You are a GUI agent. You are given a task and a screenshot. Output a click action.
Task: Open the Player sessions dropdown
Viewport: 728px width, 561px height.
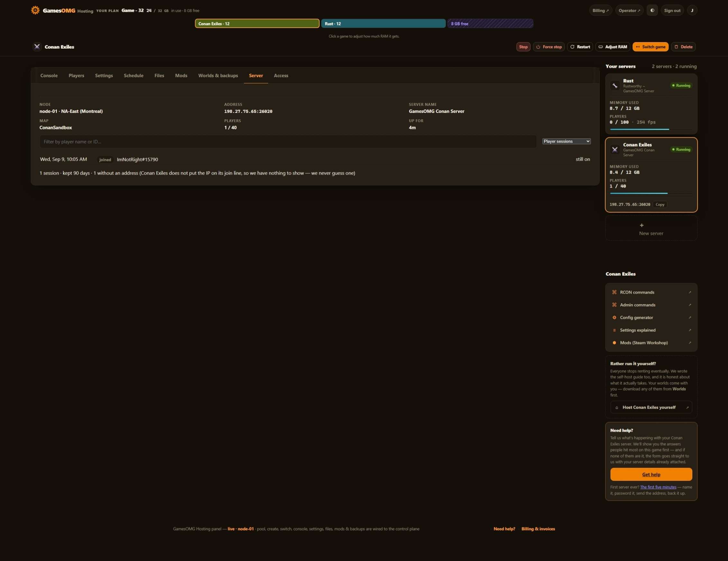click(x=566, y=141)
